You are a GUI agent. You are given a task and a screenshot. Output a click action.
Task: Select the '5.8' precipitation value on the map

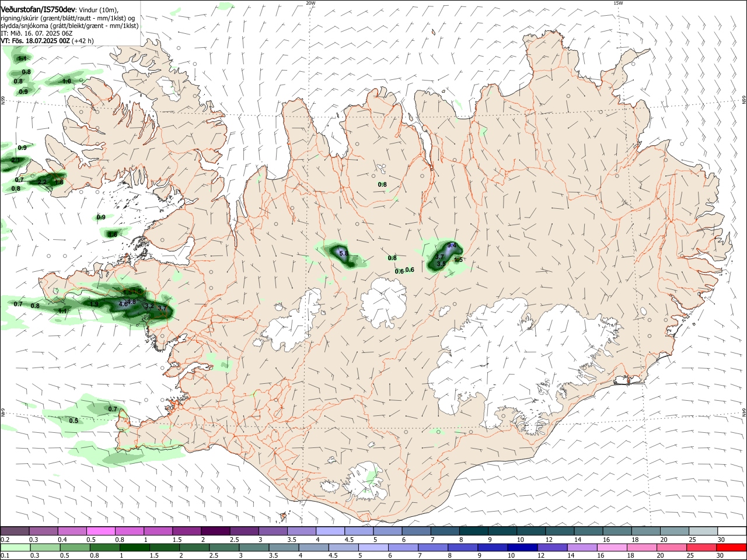[343, 253]
